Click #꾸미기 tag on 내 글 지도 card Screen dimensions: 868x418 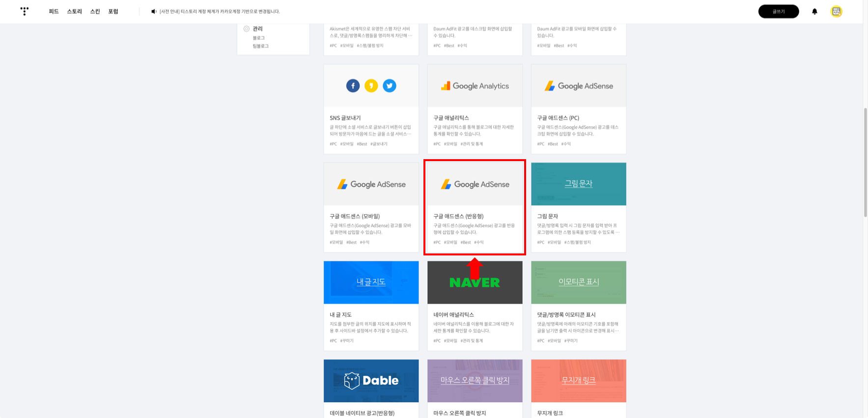pos(347,340)
